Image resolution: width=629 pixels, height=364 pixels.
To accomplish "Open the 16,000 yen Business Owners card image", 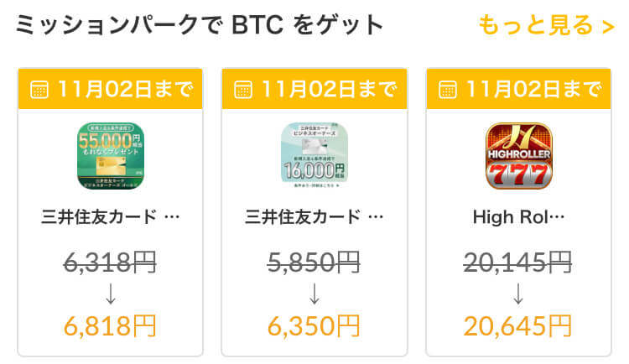I will pos(314,157).
